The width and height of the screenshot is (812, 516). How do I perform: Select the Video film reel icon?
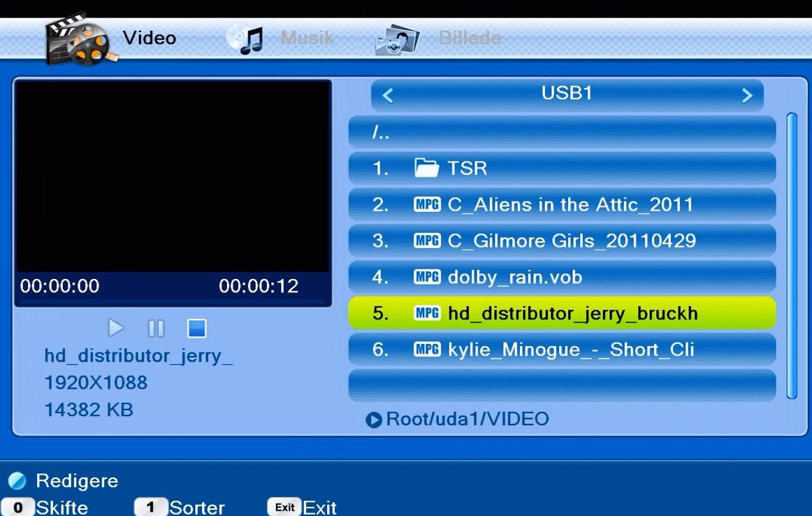point(77,41)
